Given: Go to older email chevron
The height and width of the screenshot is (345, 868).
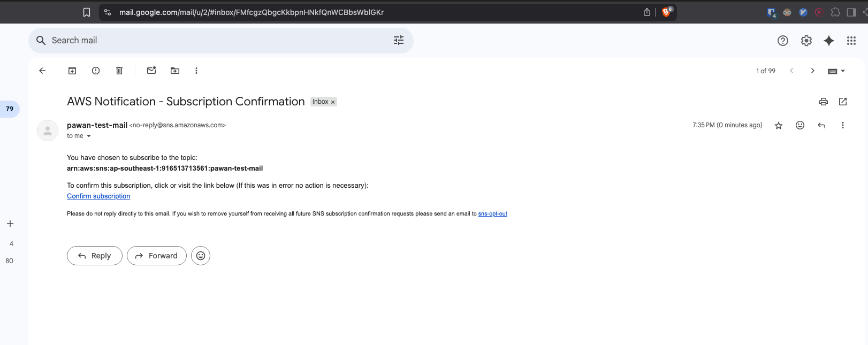Looking at the screenshot, I should 813,71.
